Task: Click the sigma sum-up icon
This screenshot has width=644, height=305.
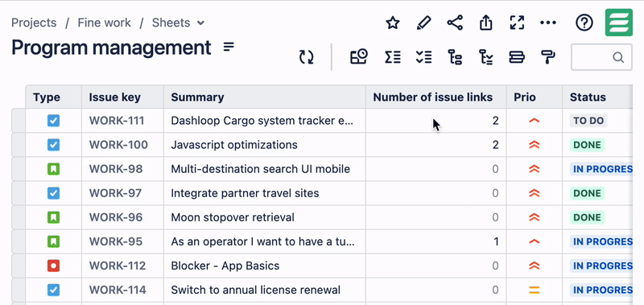Action: tap(393, 57)
